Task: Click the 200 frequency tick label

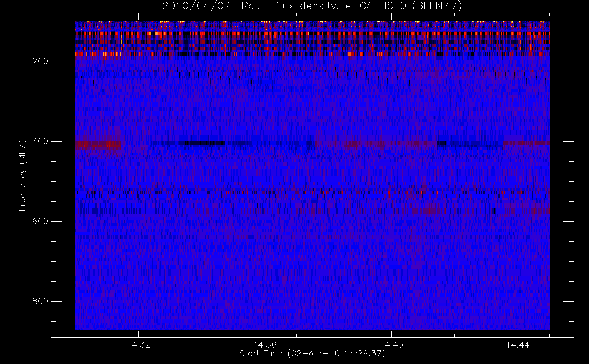Action: (40, 61)
